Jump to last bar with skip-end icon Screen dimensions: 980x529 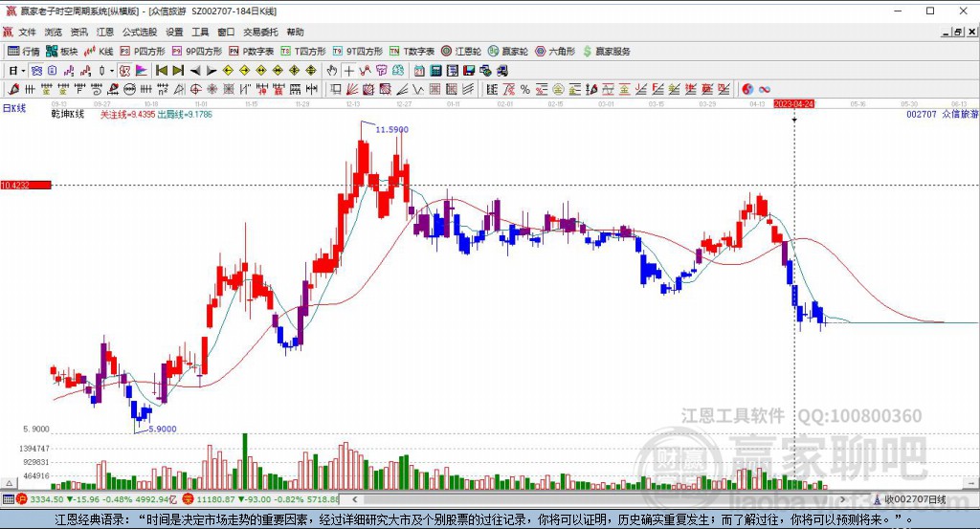(x=178, y=71)
